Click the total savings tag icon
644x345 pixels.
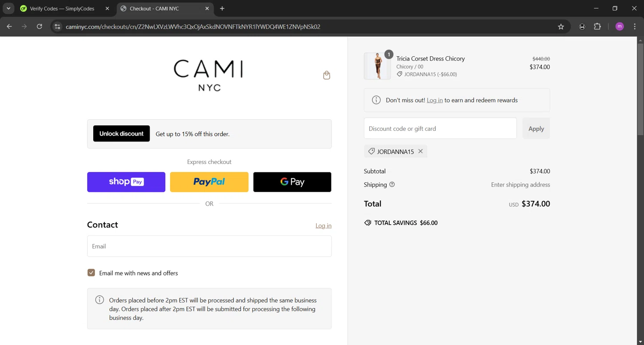pyautogui.click(x=368, y=223)
